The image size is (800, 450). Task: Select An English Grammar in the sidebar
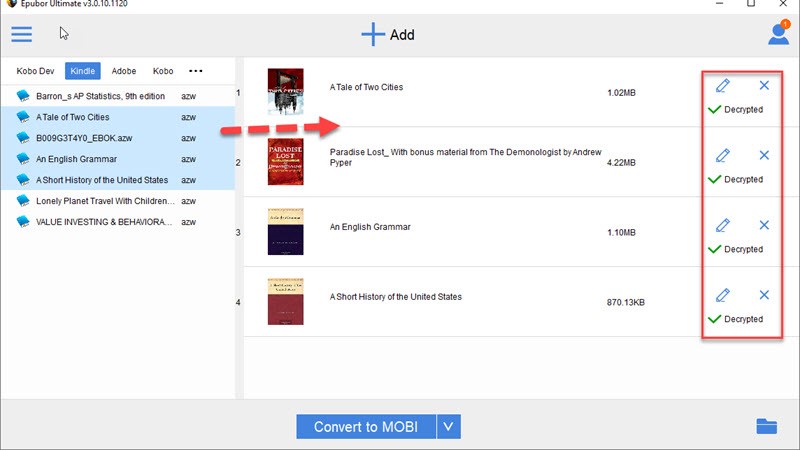(x=117, y=159)
